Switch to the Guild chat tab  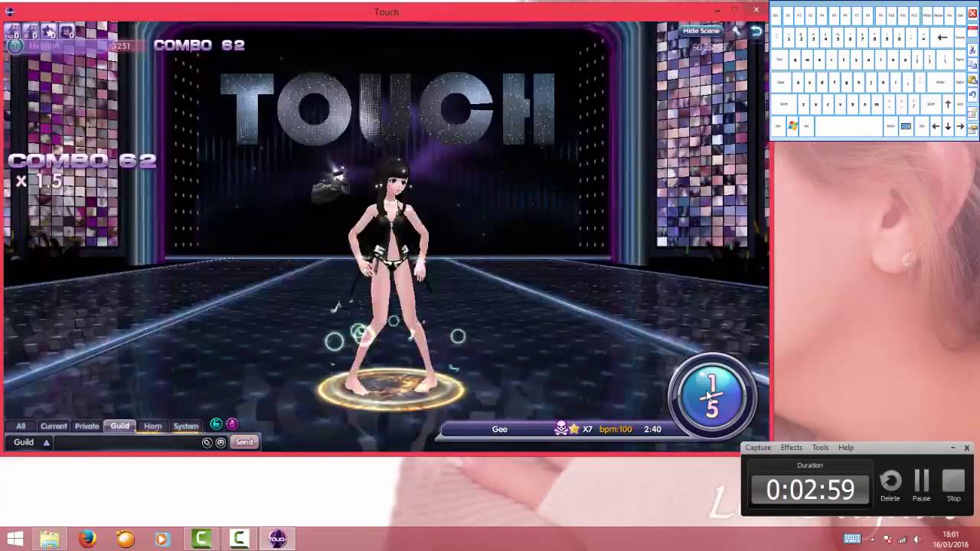pos(120,426)
